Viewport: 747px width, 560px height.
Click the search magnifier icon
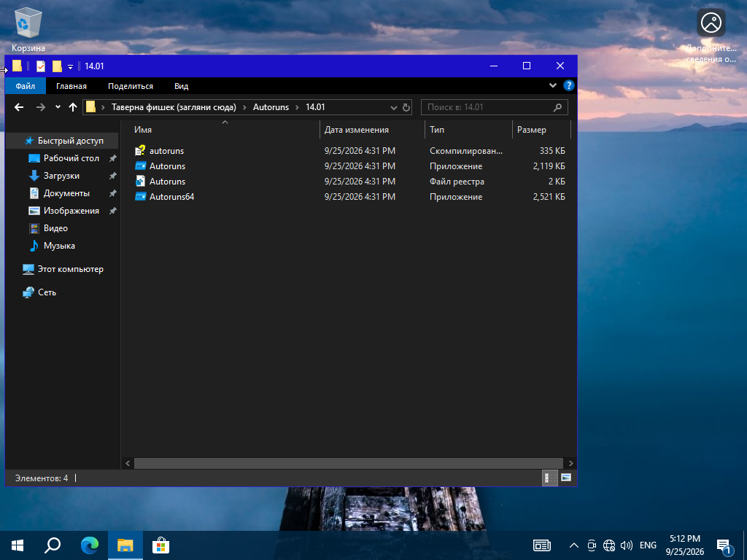[557, 108]
